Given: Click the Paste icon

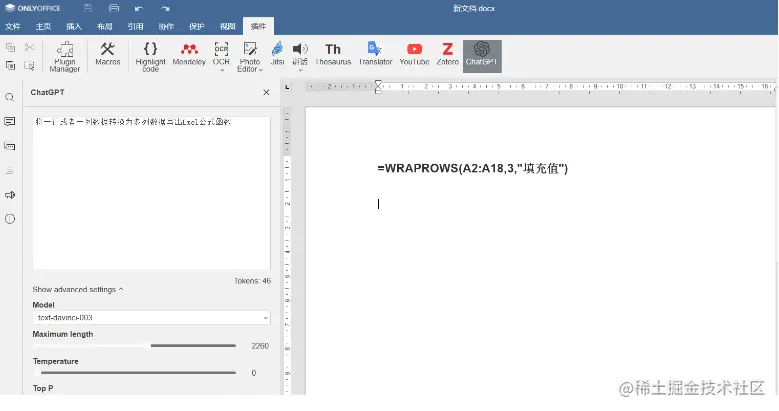Looking at the screenshot, I should coord(10,65).
